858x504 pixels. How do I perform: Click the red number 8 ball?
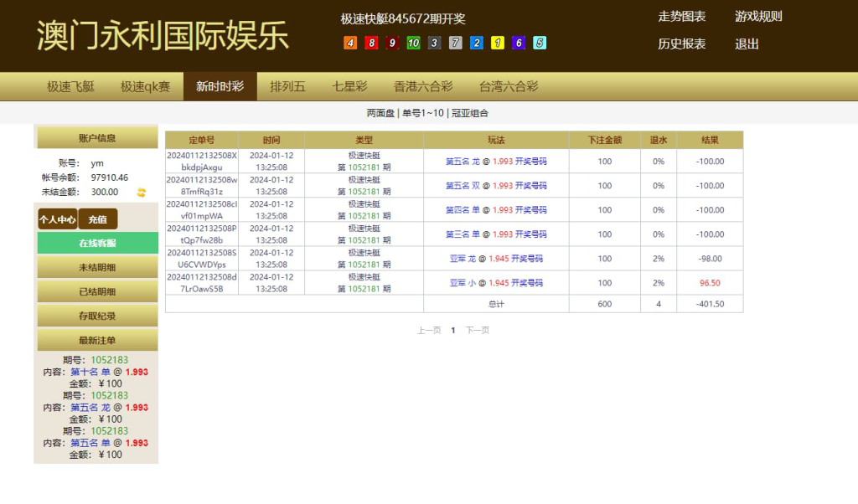[x=370, y=42]
